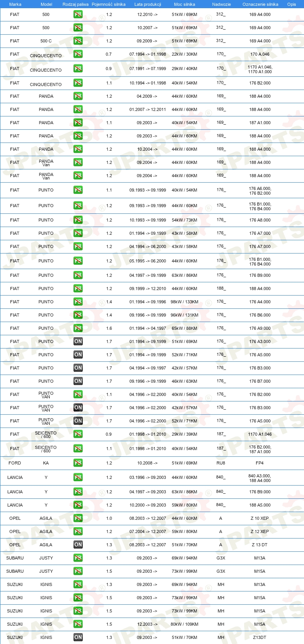Click the Nadwozie column header

point(222,4)
